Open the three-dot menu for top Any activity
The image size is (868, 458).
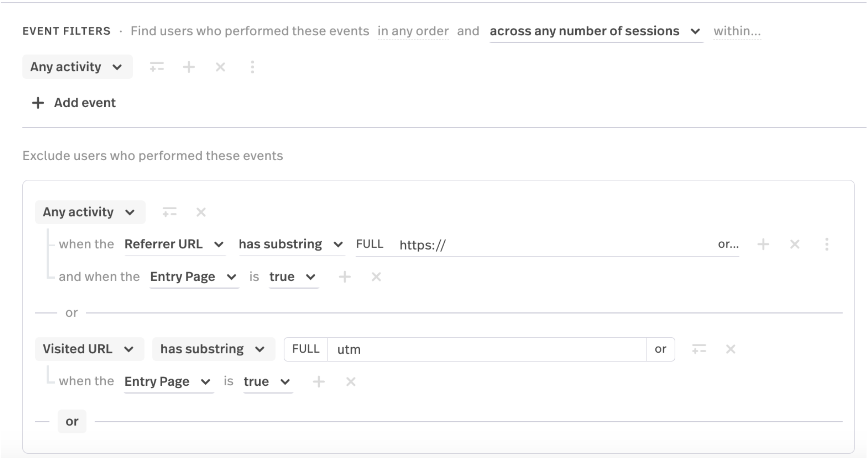tap(252, 67)
